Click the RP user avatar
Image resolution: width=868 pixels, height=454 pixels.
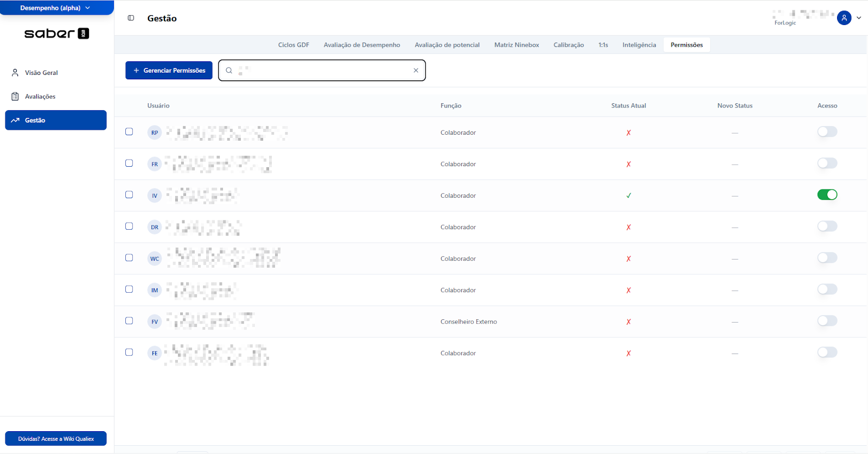pyautogui.click(x=155, y=133)
